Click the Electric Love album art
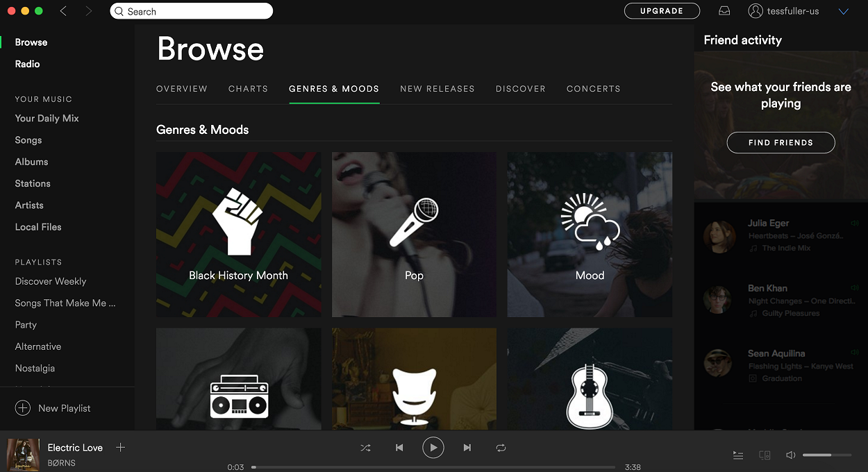 [x=23, y=455]
